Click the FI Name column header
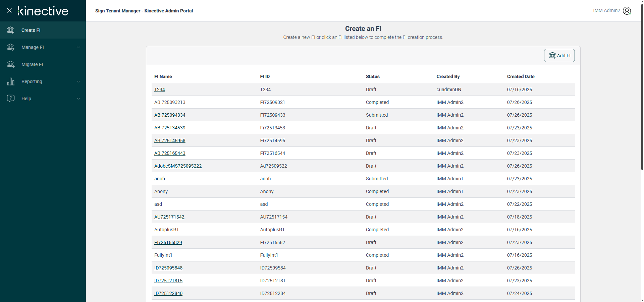Viewport: 644px width, 302px height. click(163, 76)
